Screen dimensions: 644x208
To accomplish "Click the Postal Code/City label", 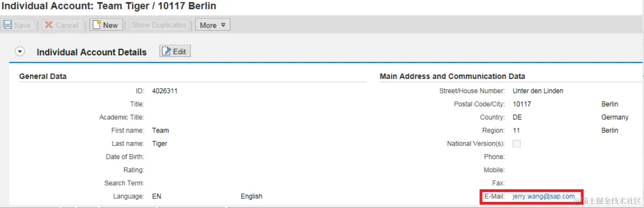I will point(480,104).
